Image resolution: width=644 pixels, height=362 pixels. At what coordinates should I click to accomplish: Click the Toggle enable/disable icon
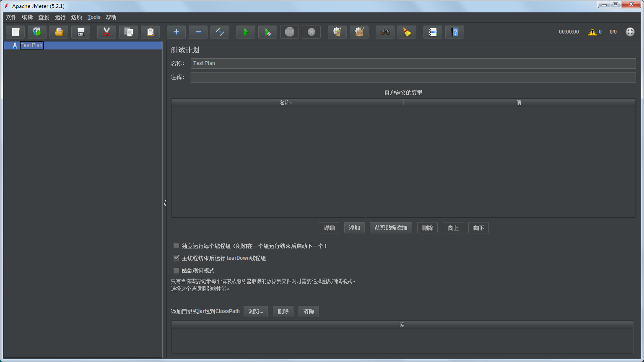pyautogui.click(x=220, y=32)
